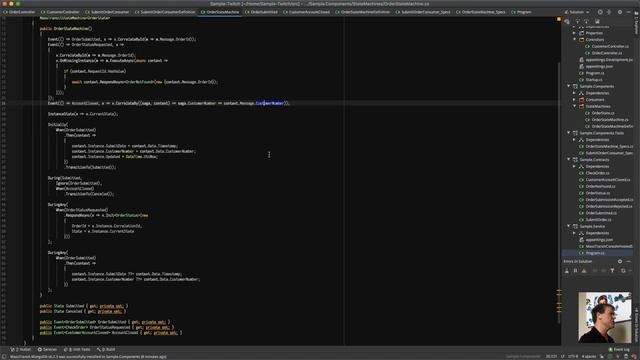Viewport: 640px width, 360px height.
Task: Open the OrderSubmitted editor tab
Action: [x=261, y=12]
